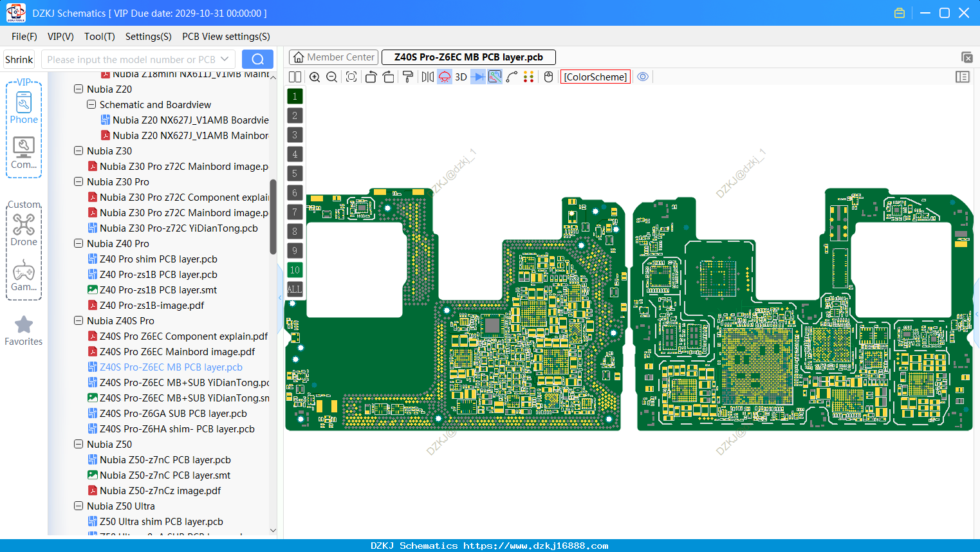Click the mouse settings icon
Image resolution: width=980 pixels, height=552 pixels.
click(x=549, y=77)
